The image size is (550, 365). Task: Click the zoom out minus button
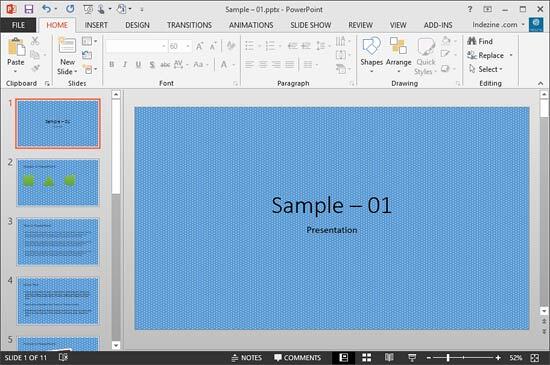click(x=428, y=358)
